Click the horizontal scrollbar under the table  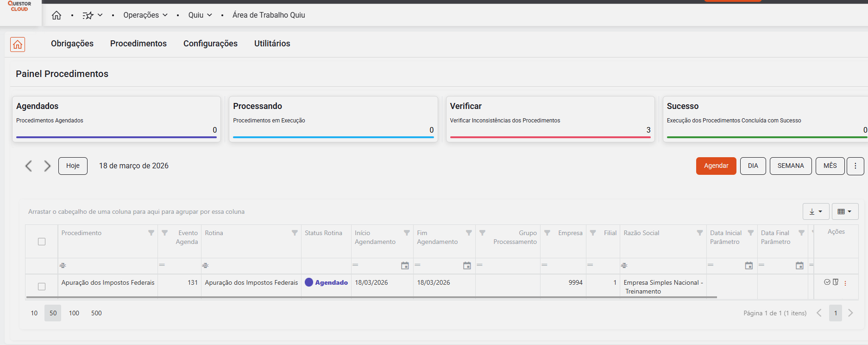pyautogui.click(x=371, y=297)
